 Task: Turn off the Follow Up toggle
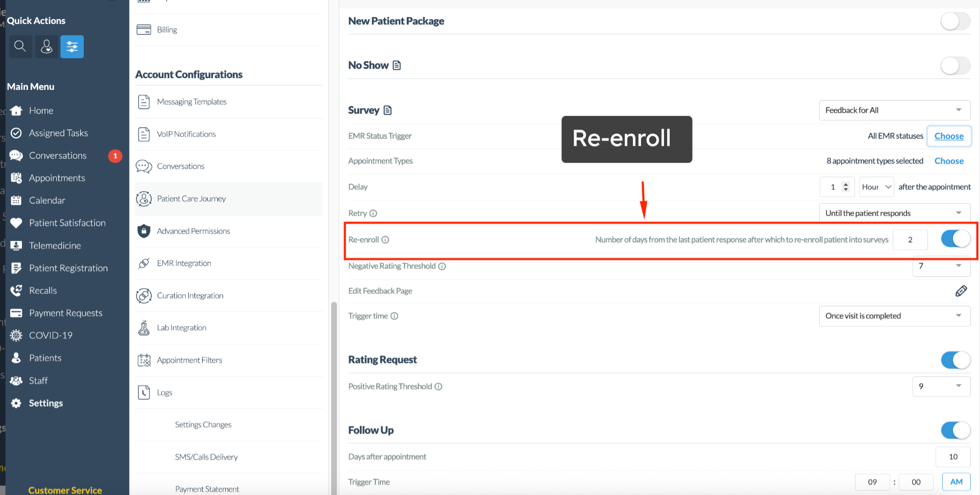point(955,430)
